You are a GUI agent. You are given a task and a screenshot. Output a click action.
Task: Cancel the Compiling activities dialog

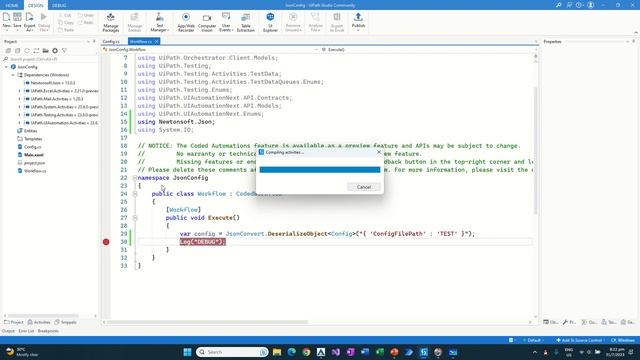tap(364, 187)
